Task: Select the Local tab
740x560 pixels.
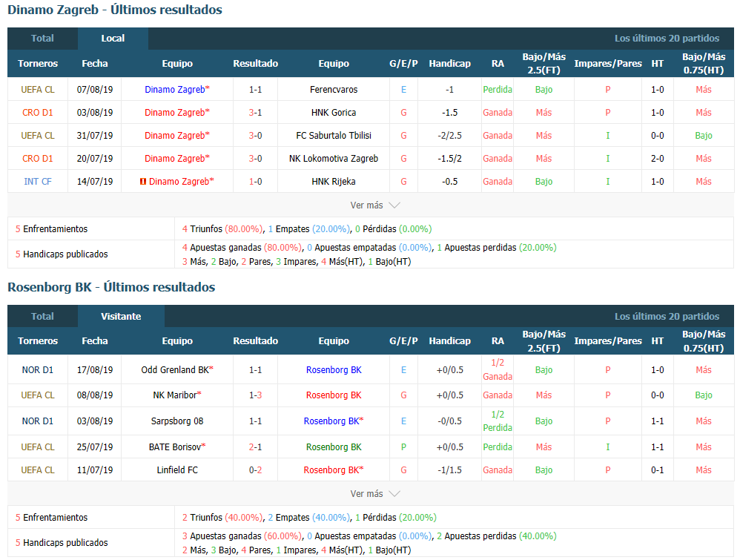Action: point(113,39)
